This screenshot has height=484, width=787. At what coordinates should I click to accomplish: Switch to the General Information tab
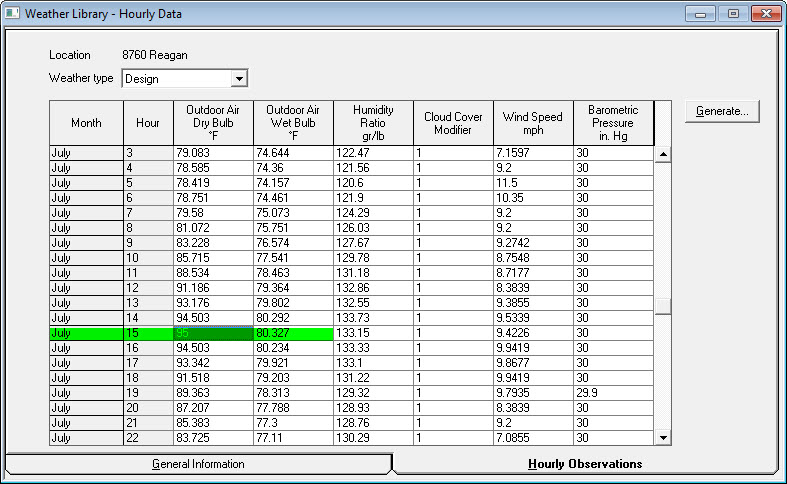pyautogui.click(x=198, y=464)
